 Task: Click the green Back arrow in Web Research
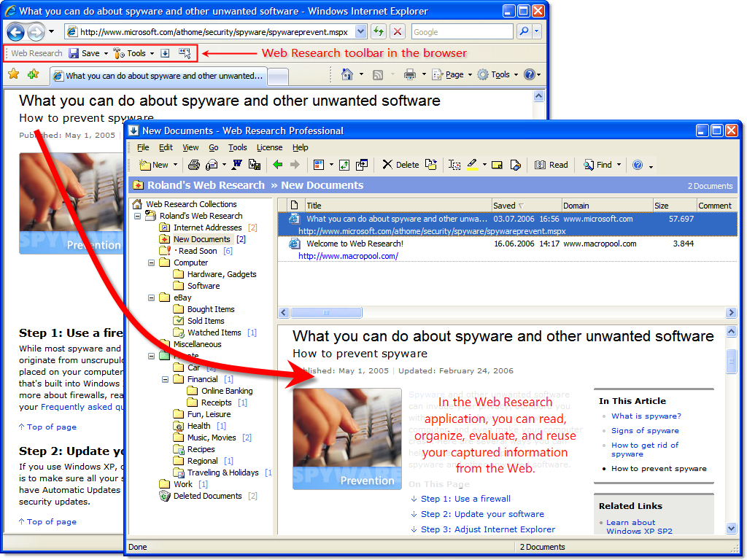pyautogui.click(x=278, y=165)
